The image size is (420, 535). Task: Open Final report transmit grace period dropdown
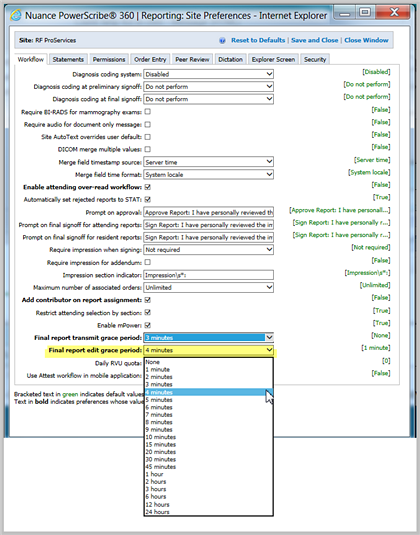208,337
